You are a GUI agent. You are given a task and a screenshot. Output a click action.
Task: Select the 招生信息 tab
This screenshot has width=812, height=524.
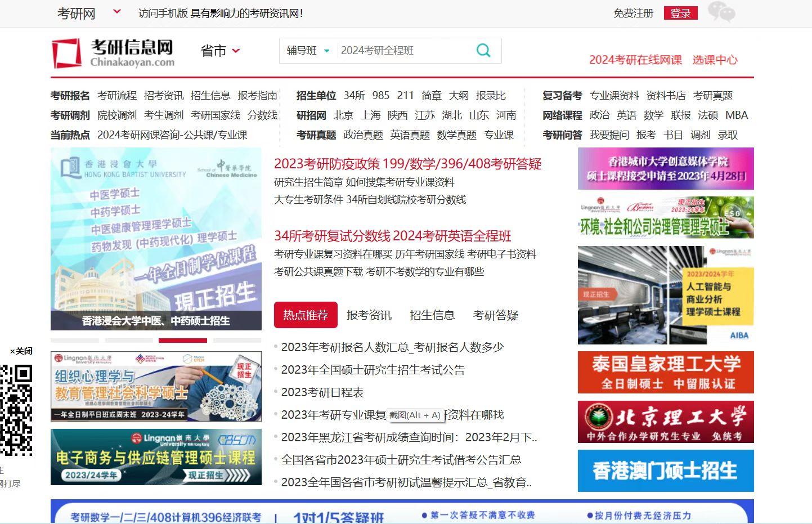(432, 315)
